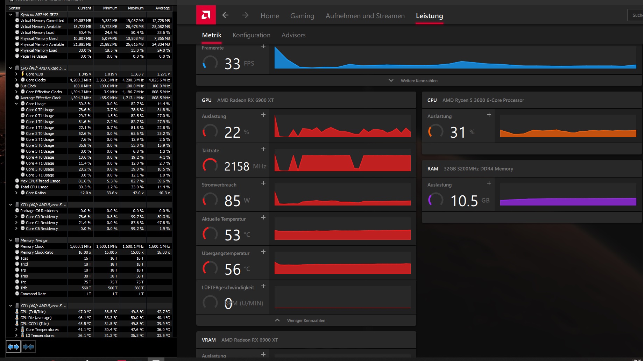Click the Maximum column header in HWiNFO
This screenshot has height=361, width=644.
pos(133,8)
